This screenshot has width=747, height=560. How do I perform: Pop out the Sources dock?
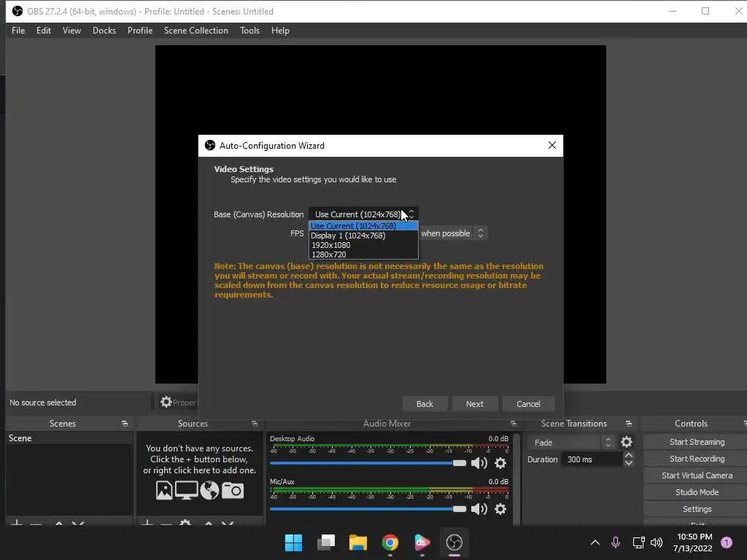(255, 424)
